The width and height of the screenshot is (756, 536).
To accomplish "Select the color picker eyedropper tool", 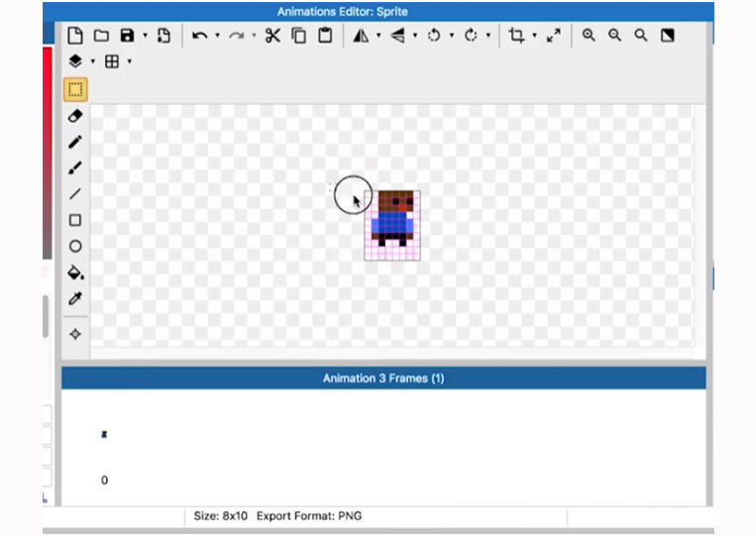I will 75,299.
